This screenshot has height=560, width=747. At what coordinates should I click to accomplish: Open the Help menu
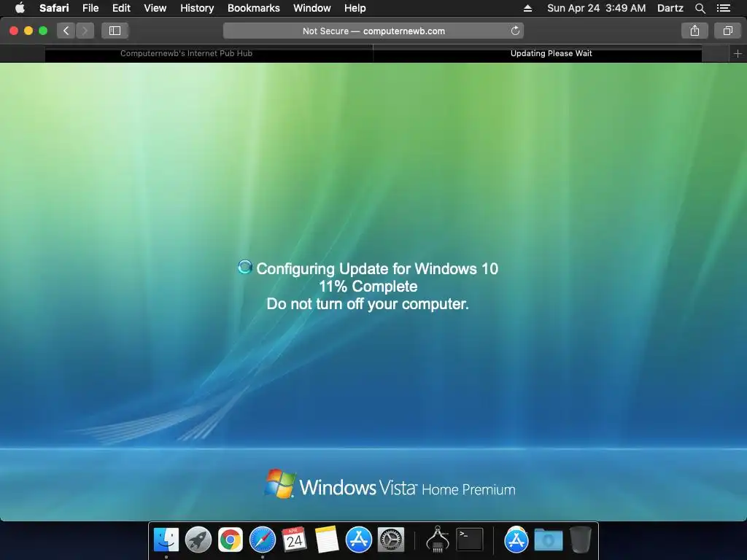pos(355,8)
